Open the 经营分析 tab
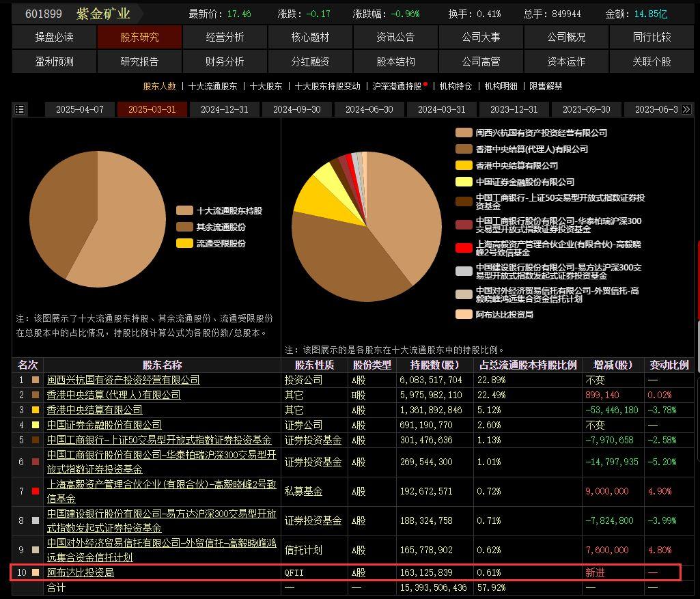Screen dimensions: 700x599 coord(226,38)
